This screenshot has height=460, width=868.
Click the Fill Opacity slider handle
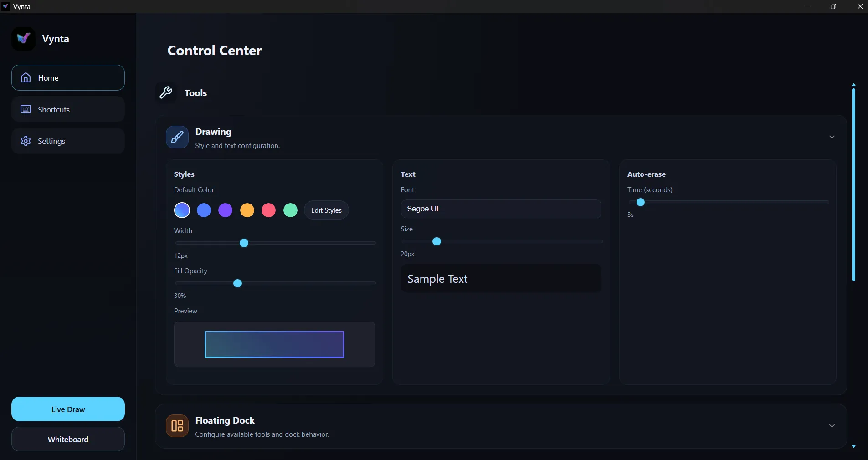point(237,283)
